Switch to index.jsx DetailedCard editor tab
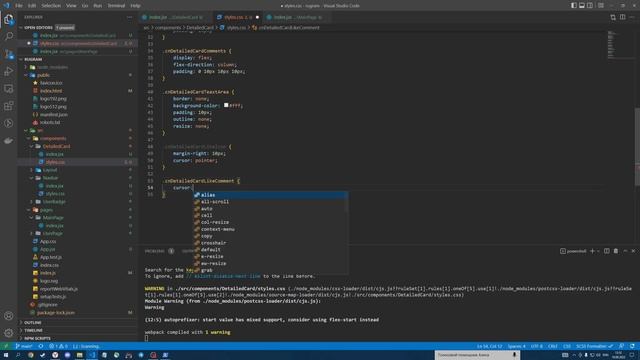 176,17
